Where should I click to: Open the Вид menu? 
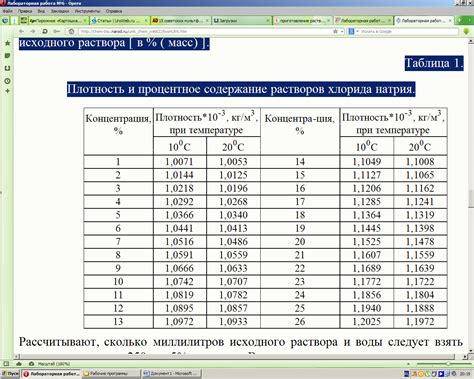[41, 11]
